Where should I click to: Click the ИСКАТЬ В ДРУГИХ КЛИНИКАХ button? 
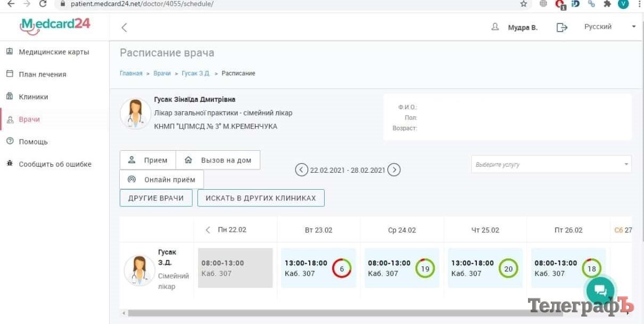(x=261, y=198)
